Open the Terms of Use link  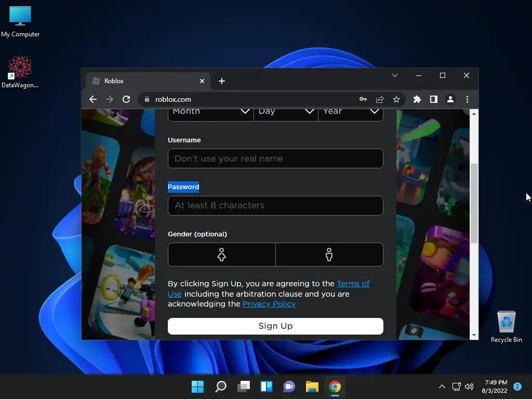pos(353,284)
